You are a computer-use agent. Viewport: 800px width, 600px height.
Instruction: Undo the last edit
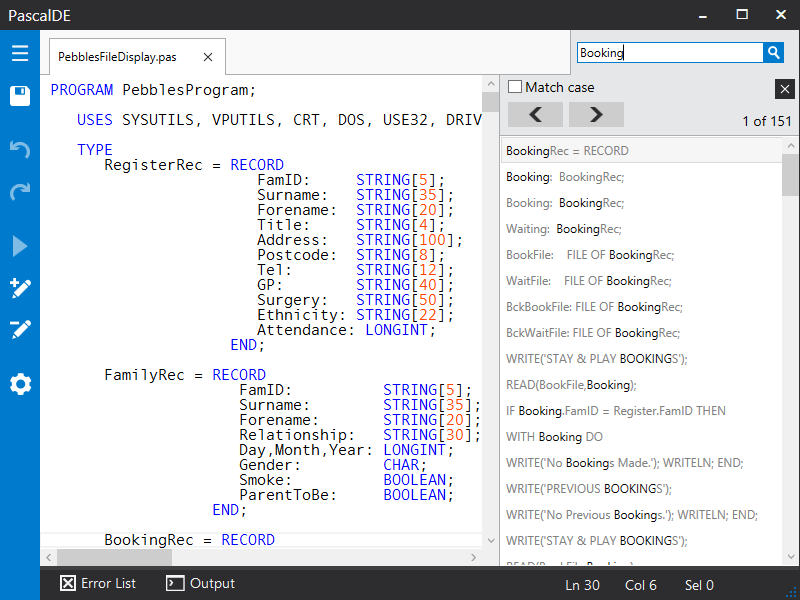pos(20,148)
